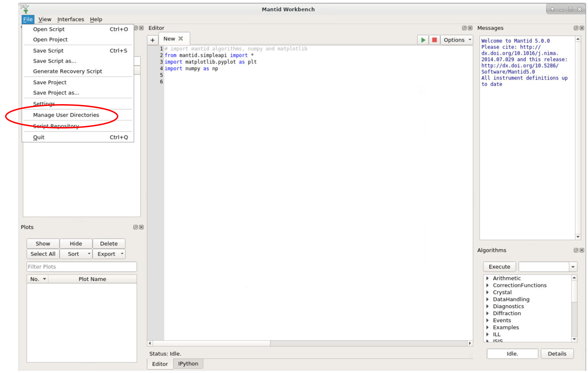Choose Open Project from File menu

[78, 39]
